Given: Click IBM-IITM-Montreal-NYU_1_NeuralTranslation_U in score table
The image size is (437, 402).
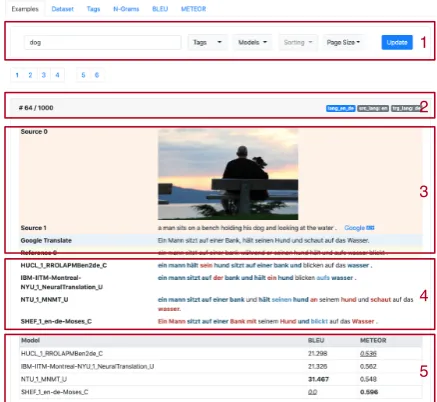Looking at the screenshot, I should (x=87, y=367).
